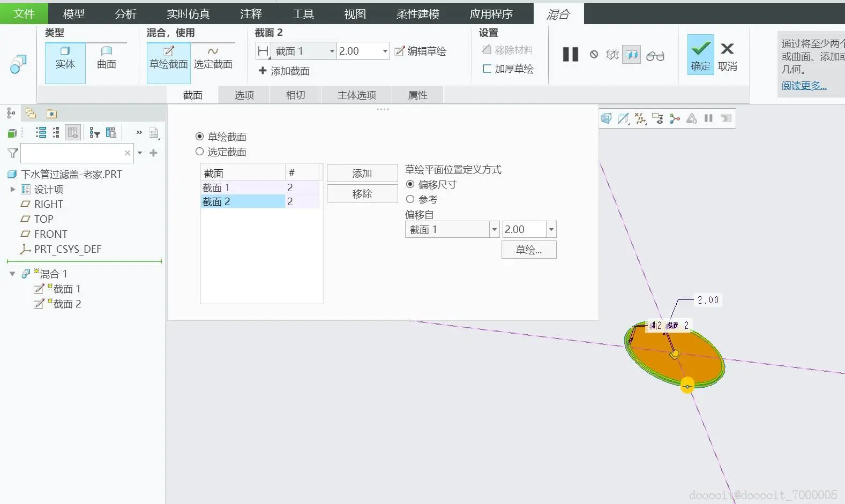Image resolution: width=845 pixels, height=504 pixels.
Task: Click the blend feature icon at ribbon left
Action: (18, 64)
